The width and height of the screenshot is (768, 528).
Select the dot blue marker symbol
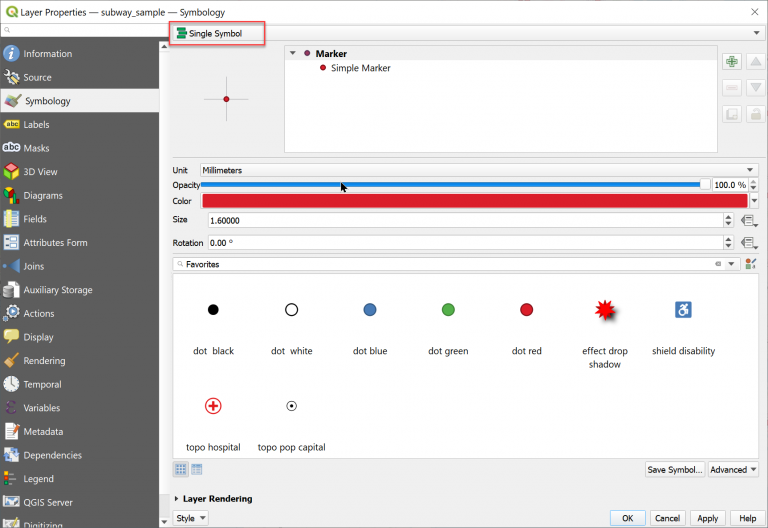point(370,311)
